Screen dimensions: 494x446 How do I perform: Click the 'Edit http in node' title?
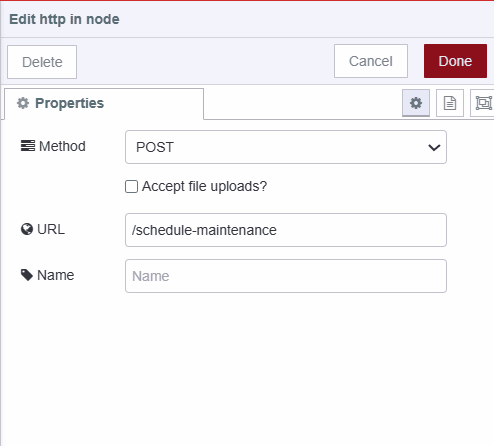[64, 19]
